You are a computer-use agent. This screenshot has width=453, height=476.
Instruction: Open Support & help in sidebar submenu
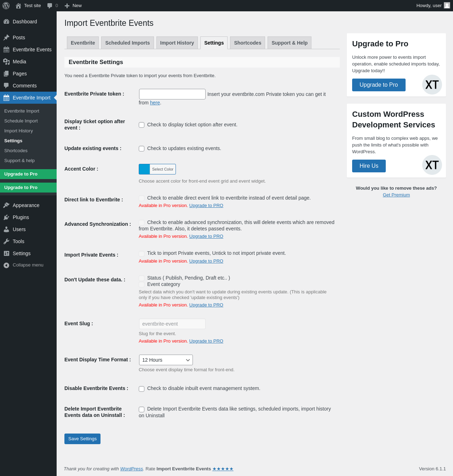[19, 161]
